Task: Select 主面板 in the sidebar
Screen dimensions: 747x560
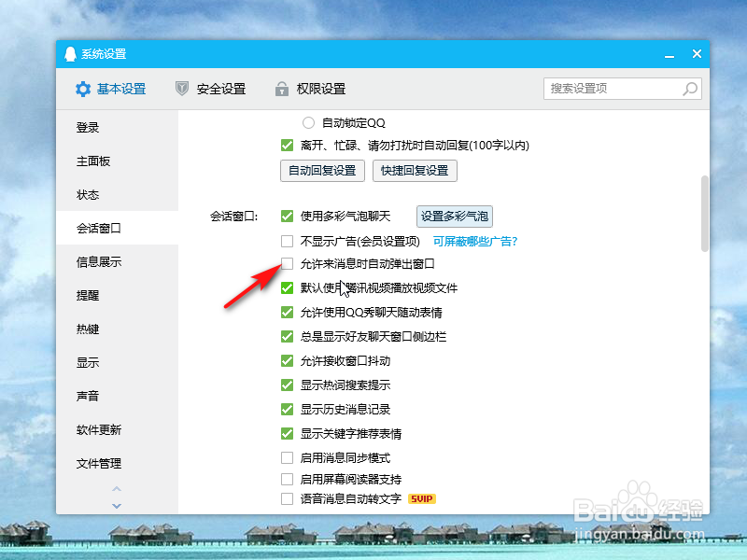Action: (x=118, y=161)
